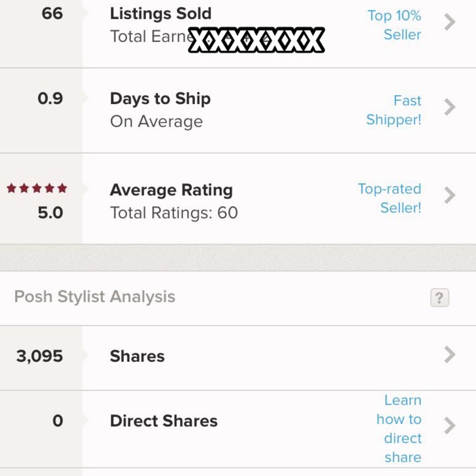Image resolution: width=476 pixels, height=476 pixels.
Task: Expand the Average Rating chevron arrow
Action: tap(450, 195)
